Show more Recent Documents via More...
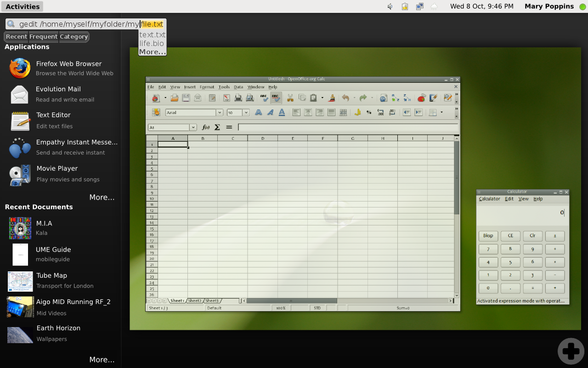Image resolution: width=588 pixels, height=368 pixels. tap(102, 360)
